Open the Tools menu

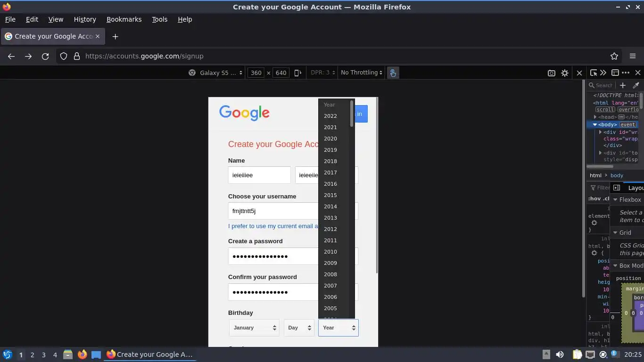coord(160,19)
